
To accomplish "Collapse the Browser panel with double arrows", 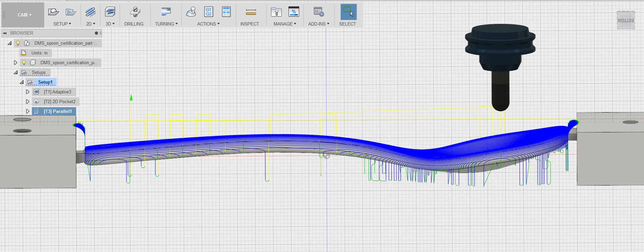I will 5,33.
